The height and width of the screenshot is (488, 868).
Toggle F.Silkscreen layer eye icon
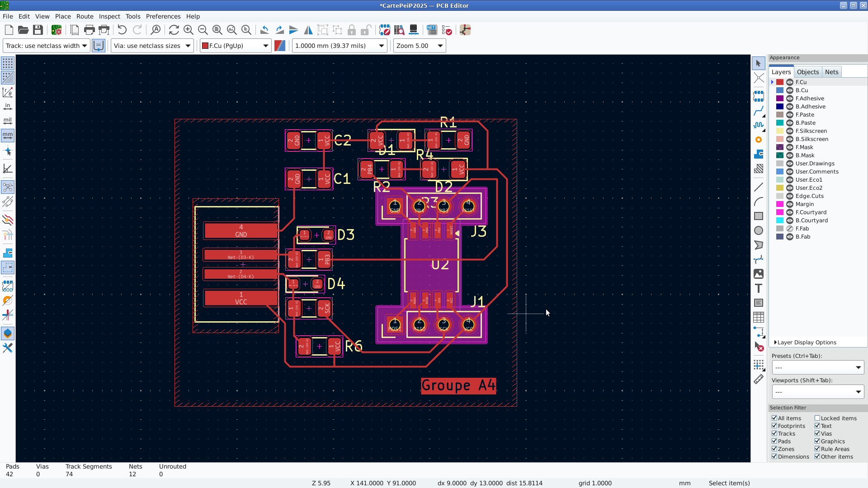tap(790, 131)
